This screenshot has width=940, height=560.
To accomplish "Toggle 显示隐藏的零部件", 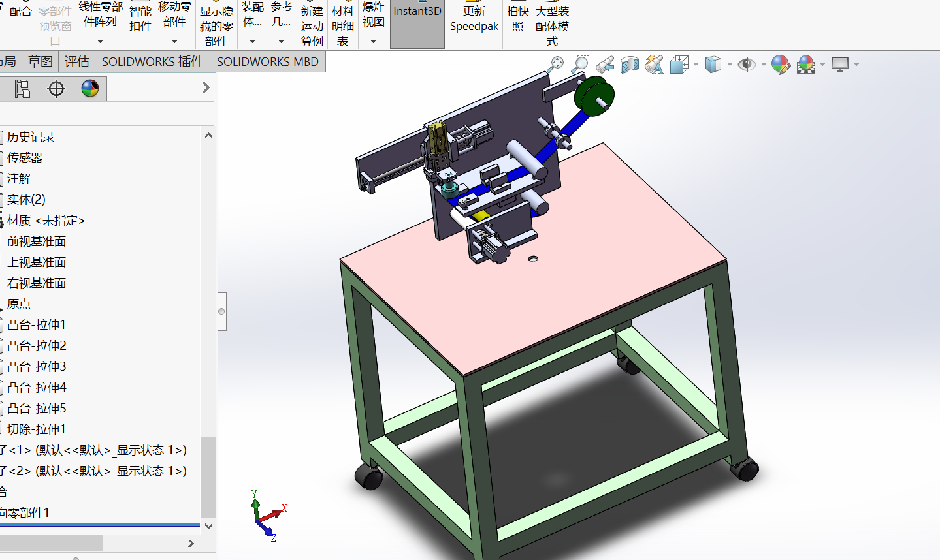I will [x=216, y=25].
